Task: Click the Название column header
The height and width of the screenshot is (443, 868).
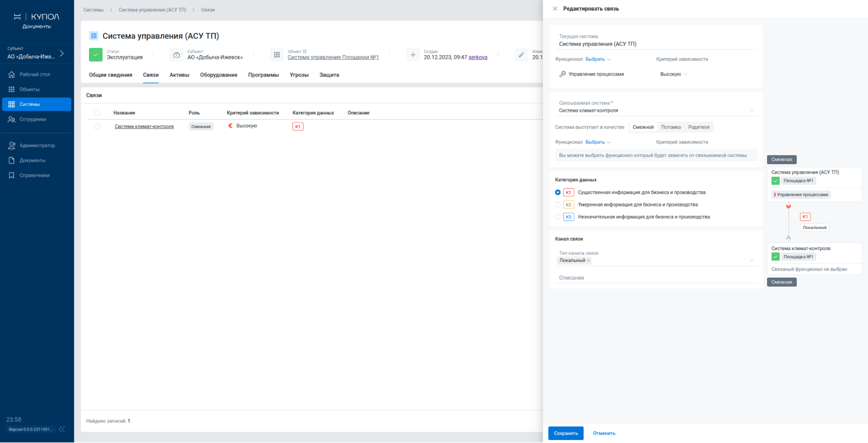Action: point(124,113)
